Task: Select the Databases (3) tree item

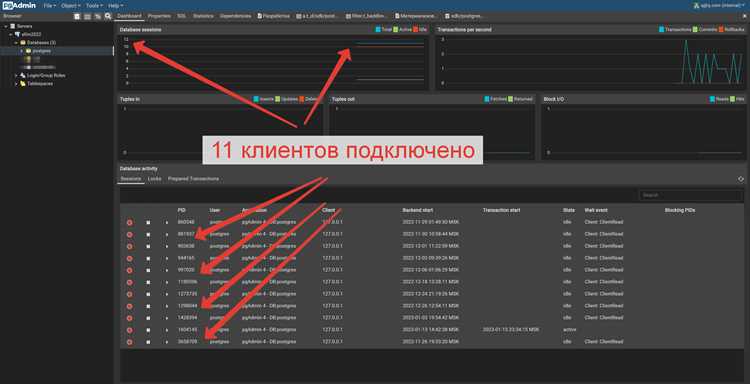Action: pyautogui.click(x=41, y=43)
